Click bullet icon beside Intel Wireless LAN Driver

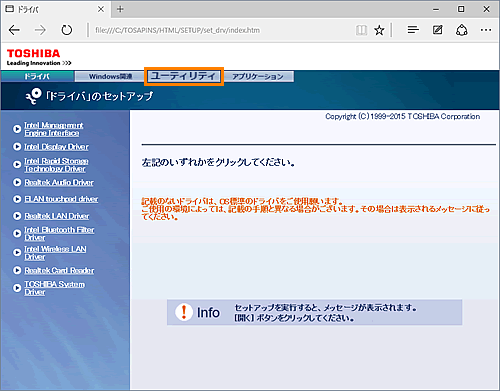click(x=17, y=253)
